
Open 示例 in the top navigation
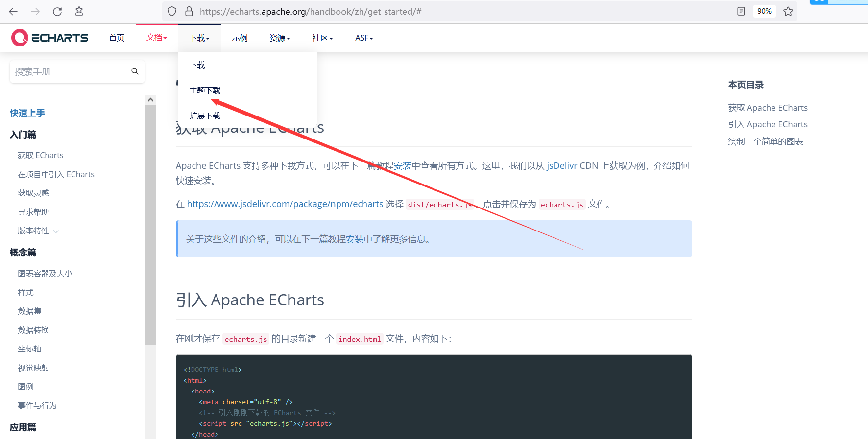click(240, 38)
